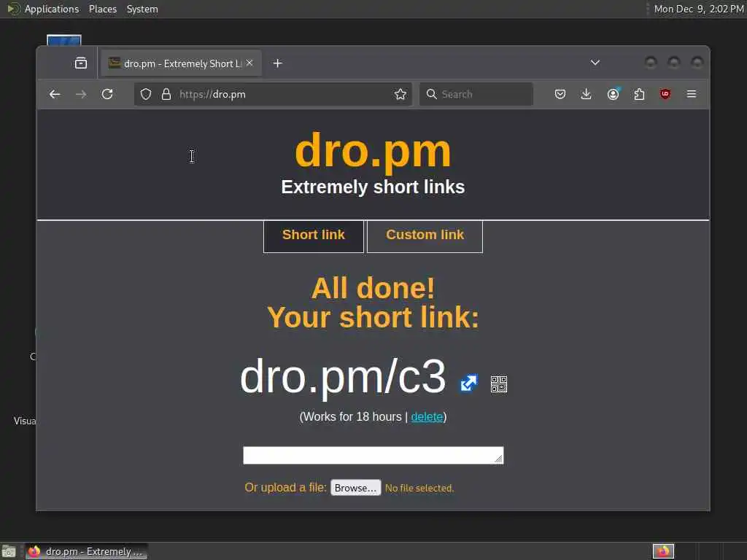Open the Firefox account icon
The width and height of the screenshot is (747, 560).
[x=613, y=94]
